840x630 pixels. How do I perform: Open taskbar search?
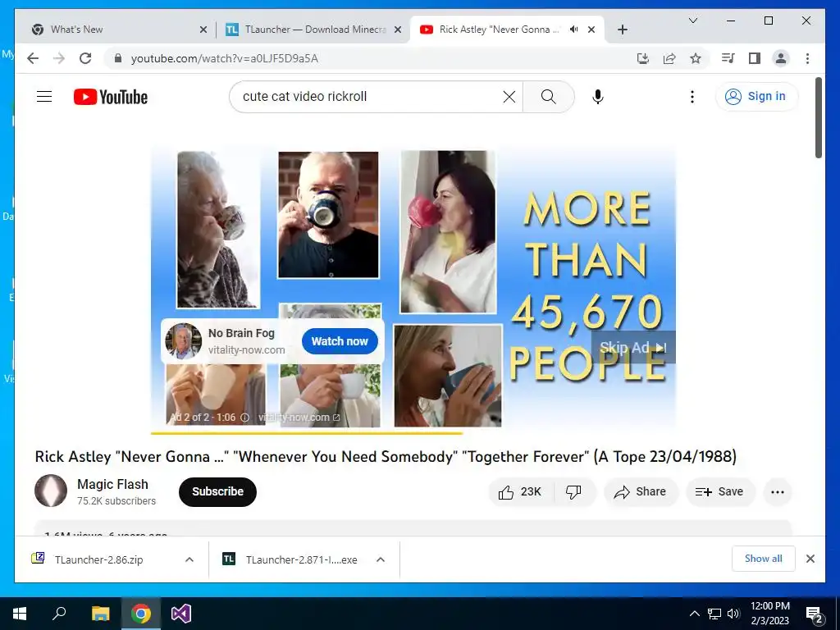tap(59, 614)
